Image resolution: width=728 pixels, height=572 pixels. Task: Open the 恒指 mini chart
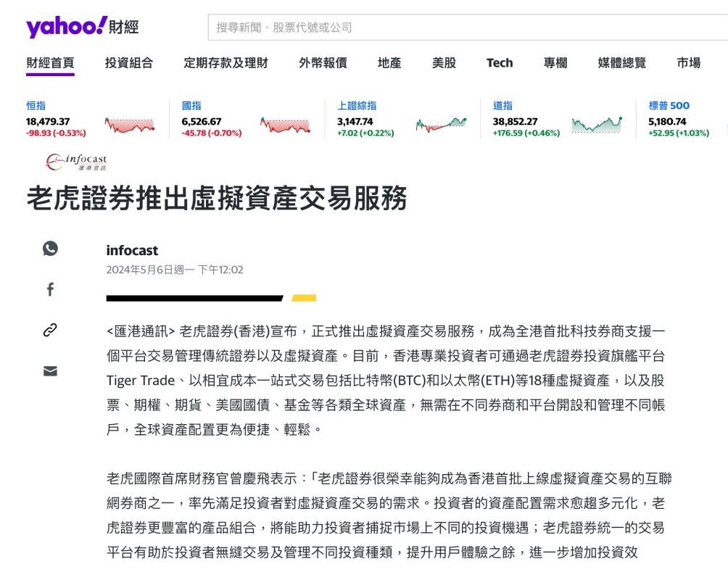(x=131, y=126)
